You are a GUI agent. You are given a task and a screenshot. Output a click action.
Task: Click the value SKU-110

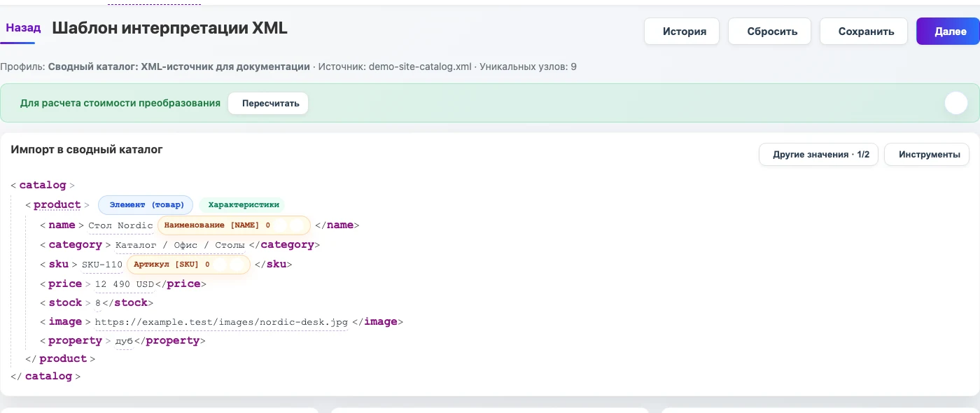pos(102,265)
